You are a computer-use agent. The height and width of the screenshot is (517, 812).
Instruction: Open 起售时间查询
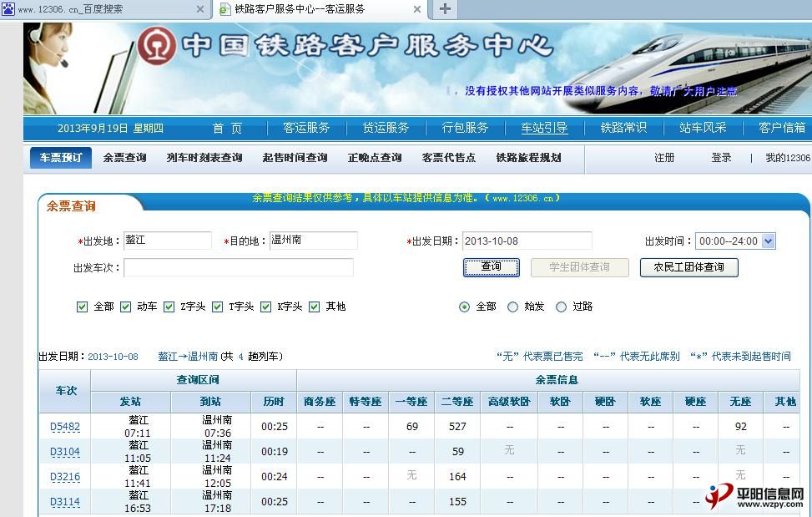pyautogui.click(x=295, y=158)
